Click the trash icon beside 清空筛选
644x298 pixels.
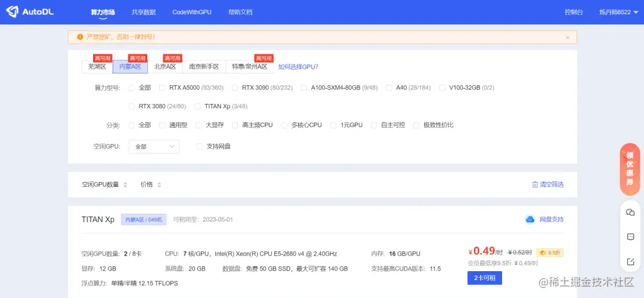[535, 185]
